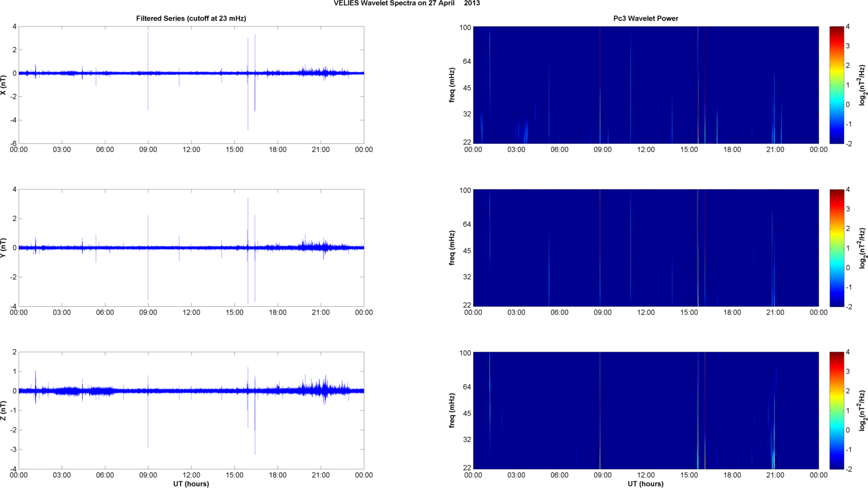868x488 pixels.
Task: Click log2(nT²/Hz) label beside middle colorbar
Action: (862, 248)
